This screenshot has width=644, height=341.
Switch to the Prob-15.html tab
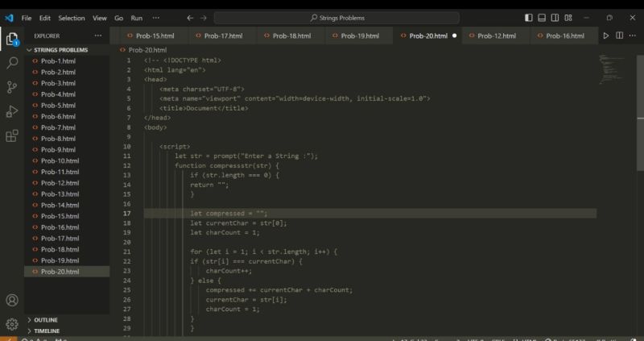155,35
